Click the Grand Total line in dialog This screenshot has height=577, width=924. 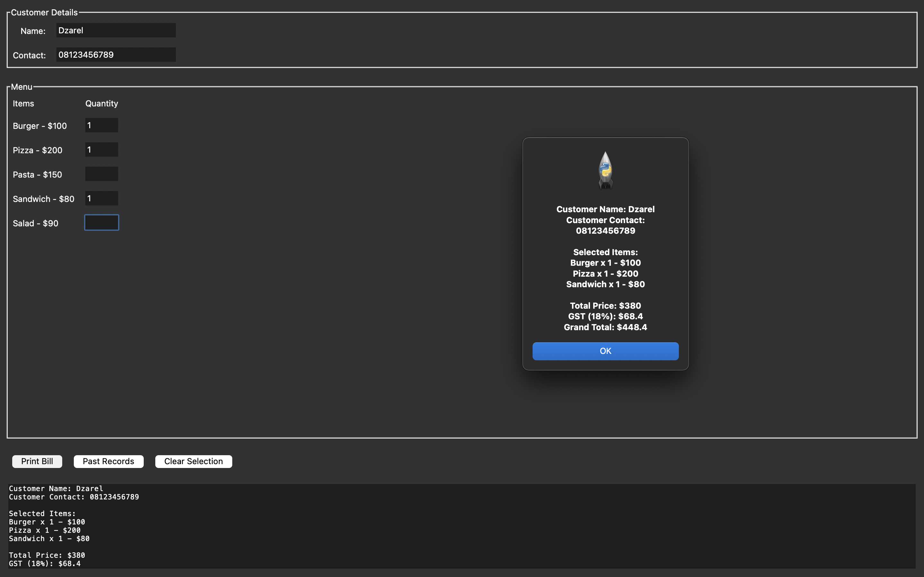coord(605,327)
